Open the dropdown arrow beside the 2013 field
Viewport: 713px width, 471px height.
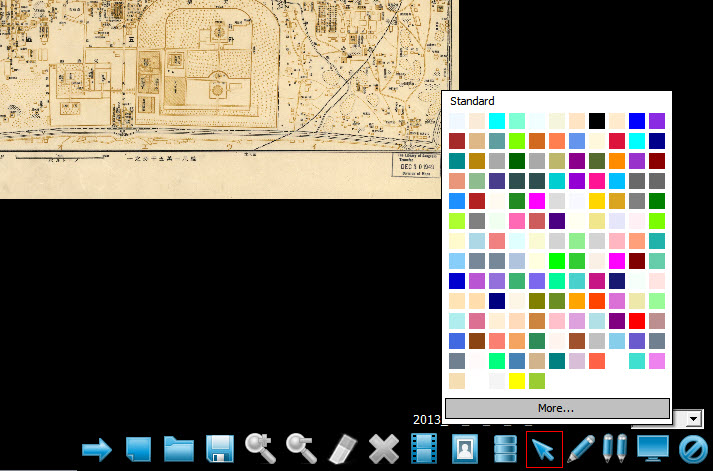click(x=693, y=418)
